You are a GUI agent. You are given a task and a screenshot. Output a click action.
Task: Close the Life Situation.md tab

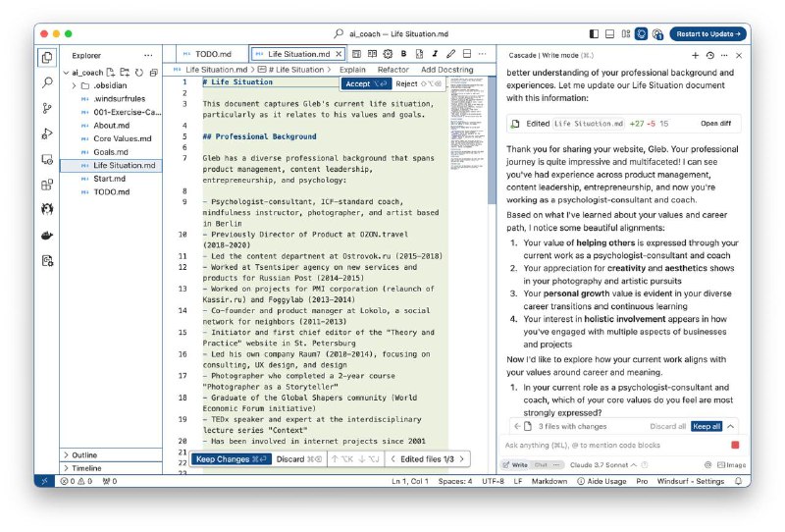[x=339, y=54]
